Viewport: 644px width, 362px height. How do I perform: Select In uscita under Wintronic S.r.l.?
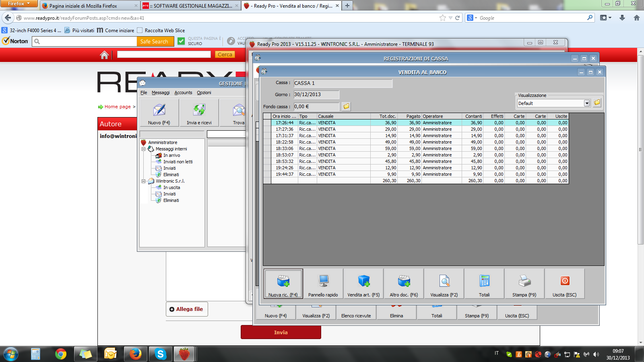tap(171, 187)
